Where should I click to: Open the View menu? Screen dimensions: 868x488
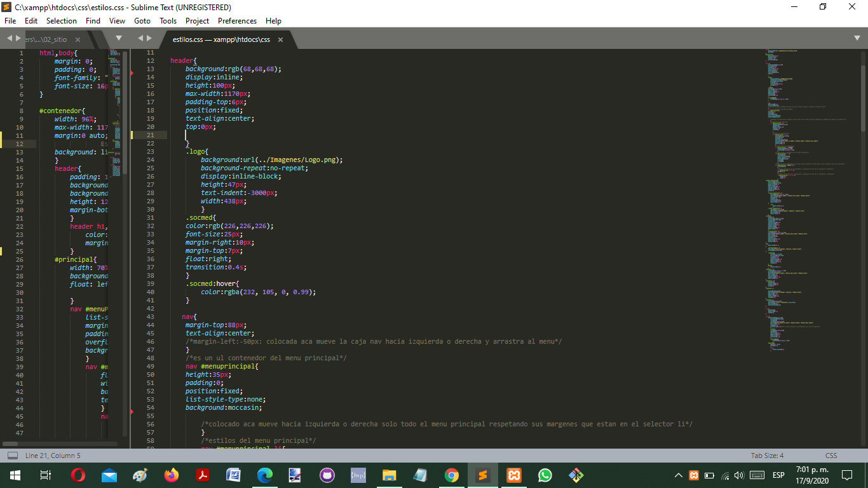tap(117, 21)
